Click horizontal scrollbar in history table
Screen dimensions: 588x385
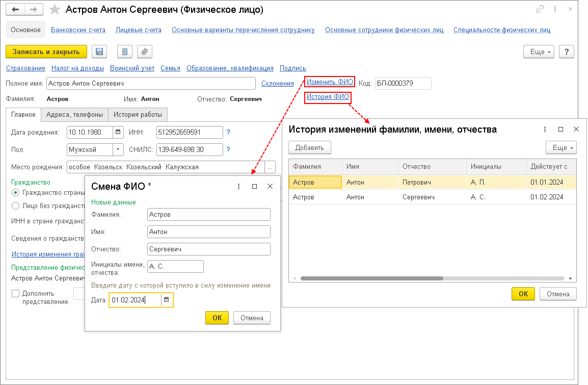(371, 278)
